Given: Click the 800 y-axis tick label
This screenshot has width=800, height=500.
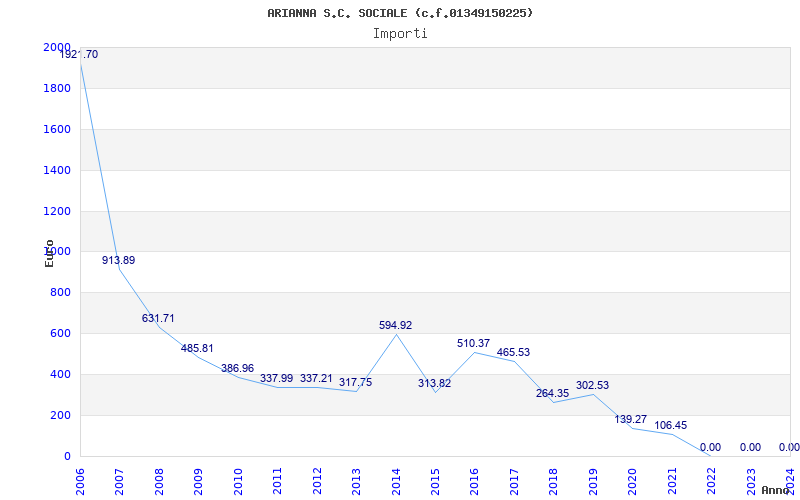Looking at the screenshot, I should pyautogui.click(x=61, y=293).
